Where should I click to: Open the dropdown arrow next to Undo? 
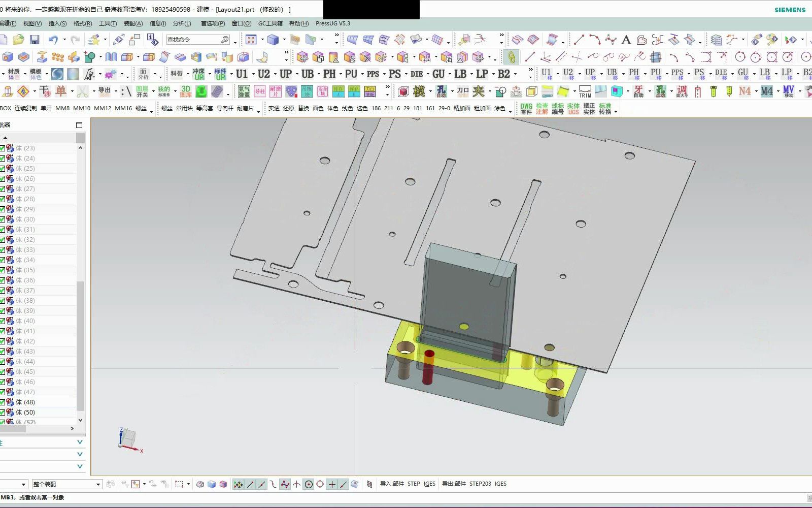64,40
